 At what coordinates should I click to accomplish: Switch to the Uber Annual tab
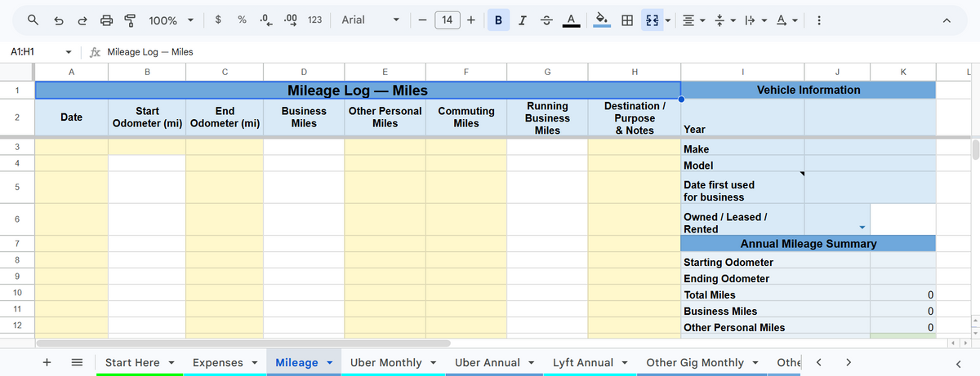pyautogui.click(x=488, y=362)
